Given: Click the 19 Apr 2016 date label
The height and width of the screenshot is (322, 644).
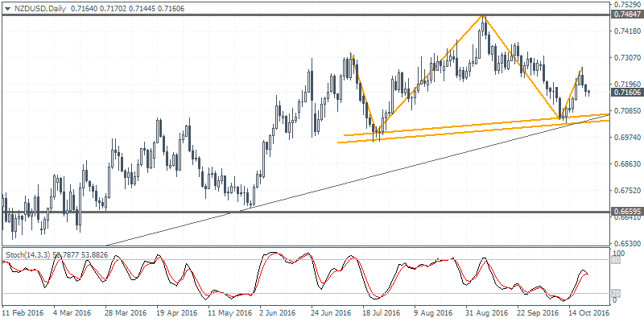Looking at the screenshot, I should (177, 312).
